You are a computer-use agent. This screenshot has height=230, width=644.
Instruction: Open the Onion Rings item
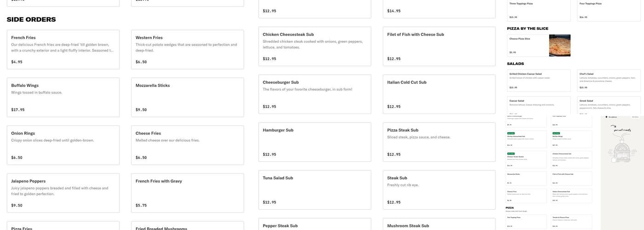(x=63, y=145)
